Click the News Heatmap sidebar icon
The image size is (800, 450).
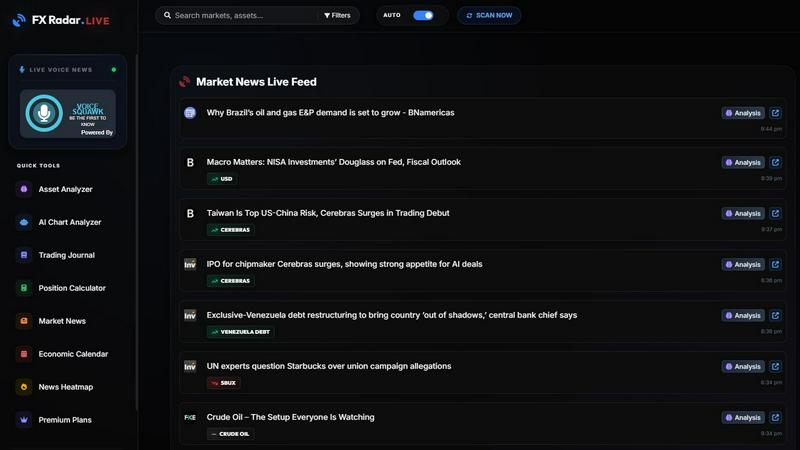point(23,387)
